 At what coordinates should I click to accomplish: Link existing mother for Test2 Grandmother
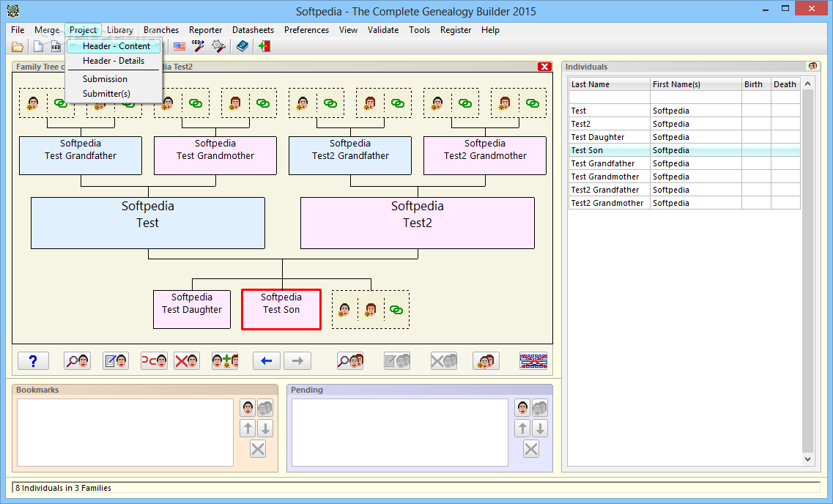pyautogui.click(x=533, y=103)
